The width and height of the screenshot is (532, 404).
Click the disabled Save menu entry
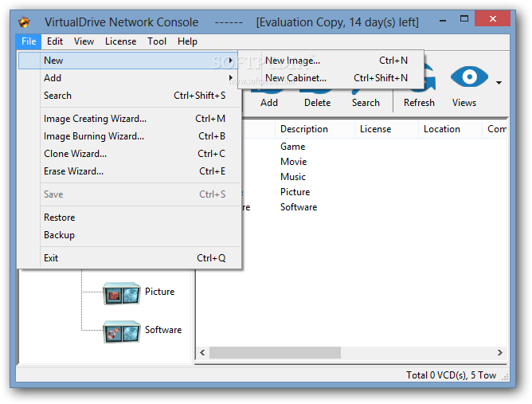point(130,194)
